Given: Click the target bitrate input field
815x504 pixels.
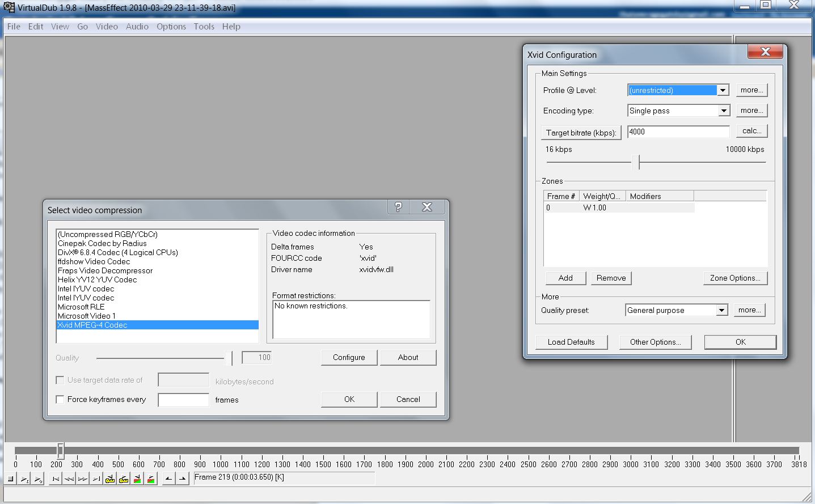Looking at the screenshot, I should [x=678, y=132].
